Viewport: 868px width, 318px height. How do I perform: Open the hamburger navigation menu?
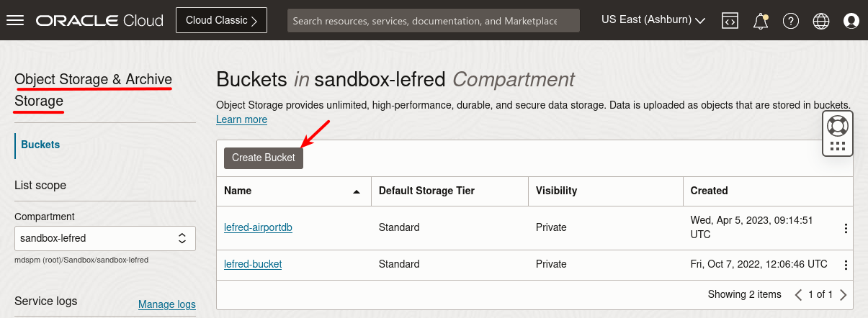(x=15, y=20)
